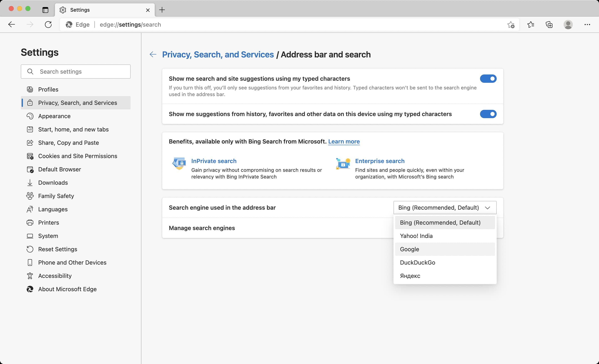Reload the Settings page
The image size is (599, 364).
[48, 25]
